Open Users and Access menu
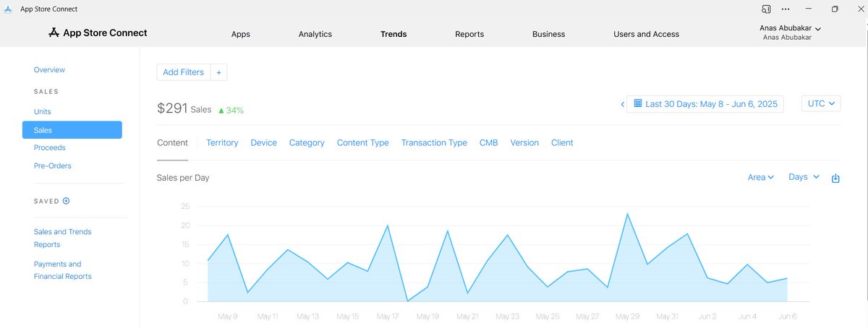868x328 pixels. pyautogui.click(x=646, y=34)
